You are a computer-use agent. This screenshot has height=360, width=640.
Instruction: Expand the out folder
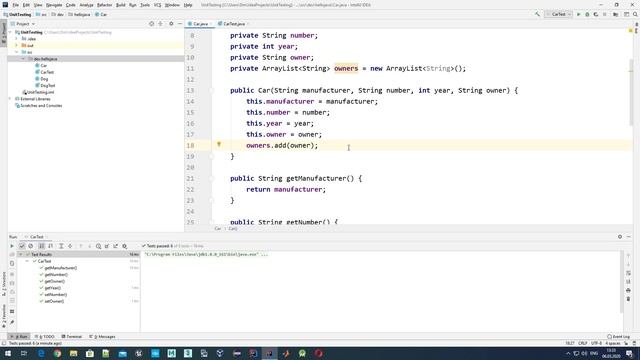point(17,45)
